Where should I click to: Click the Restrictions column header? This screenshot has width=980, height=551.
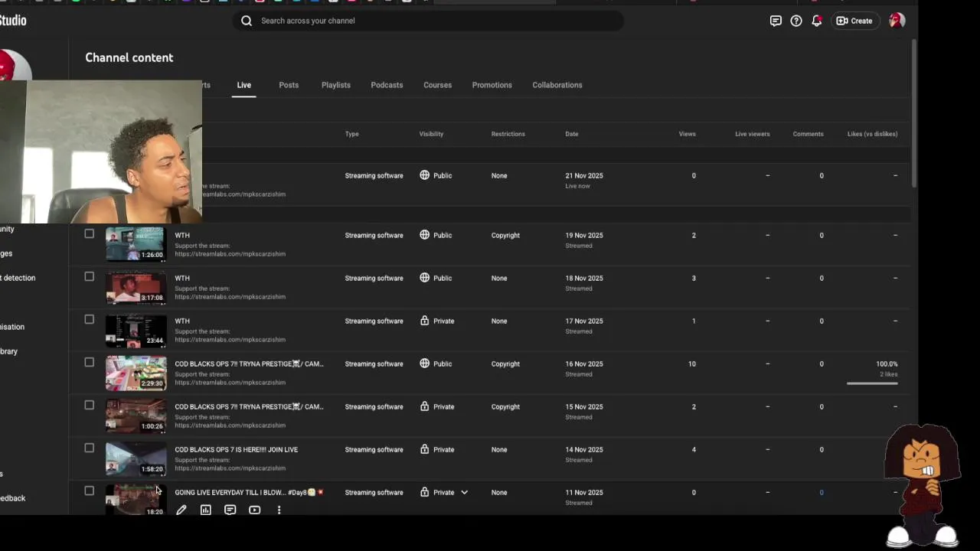coord(508,134)
